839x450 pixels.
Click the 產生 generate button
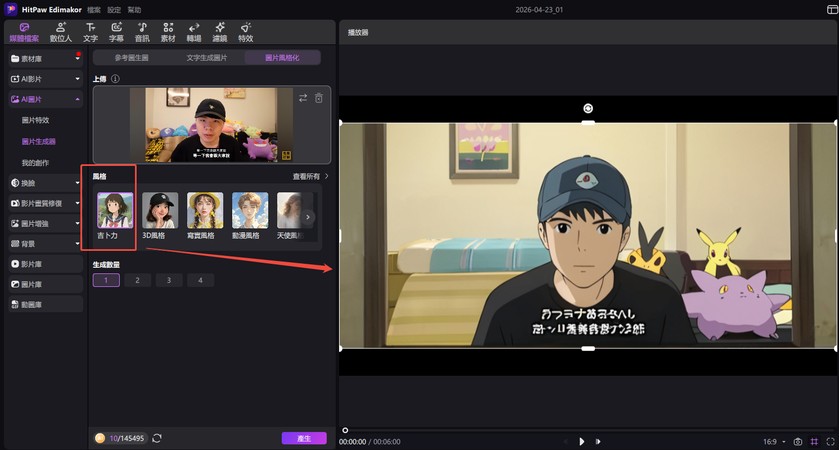[x=304, y=438]
